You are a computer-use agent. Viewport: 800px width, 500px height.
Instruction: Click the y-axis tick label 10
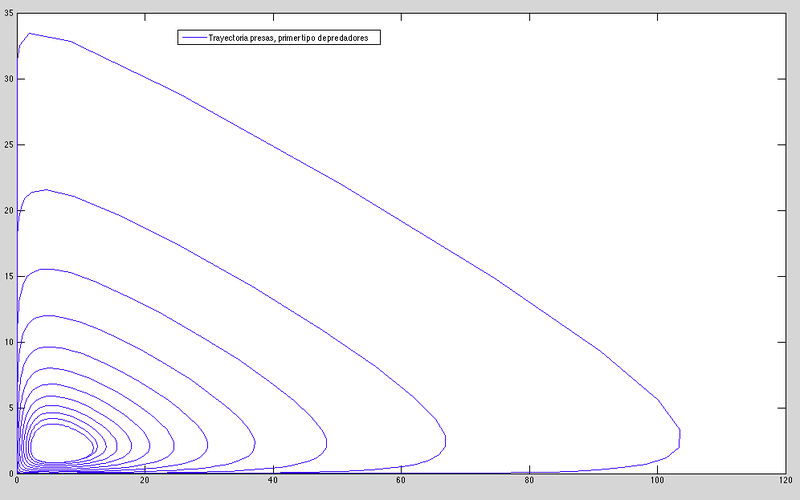tap(7, 342)
